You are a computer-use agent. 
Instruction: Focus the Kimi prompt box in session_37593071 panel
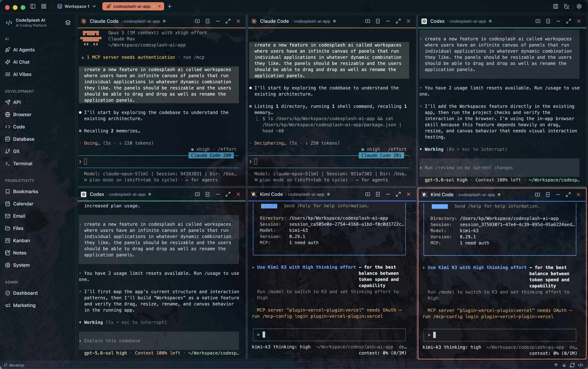(500, 335)
